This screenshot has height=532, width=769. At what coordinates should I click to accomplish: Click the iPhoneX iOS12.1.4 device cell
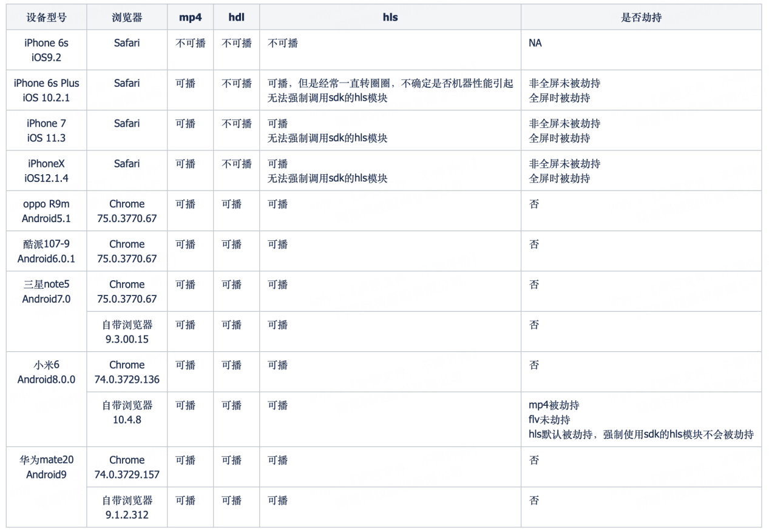coord(47,170)
